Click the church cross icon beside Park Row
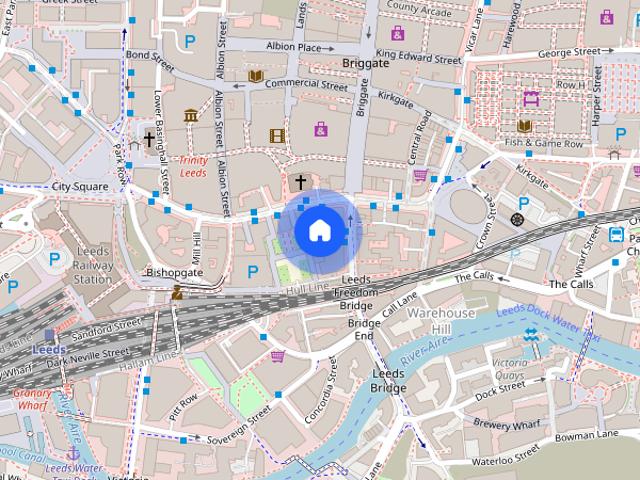The image size is (640, 480). (x=149, y=140)
